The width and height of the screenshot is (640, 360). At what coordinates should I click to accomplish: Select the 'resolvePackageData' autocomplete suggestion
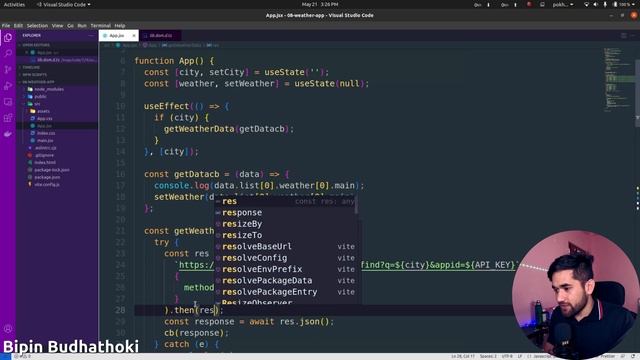pyautogui.click(x=285, y=281)
